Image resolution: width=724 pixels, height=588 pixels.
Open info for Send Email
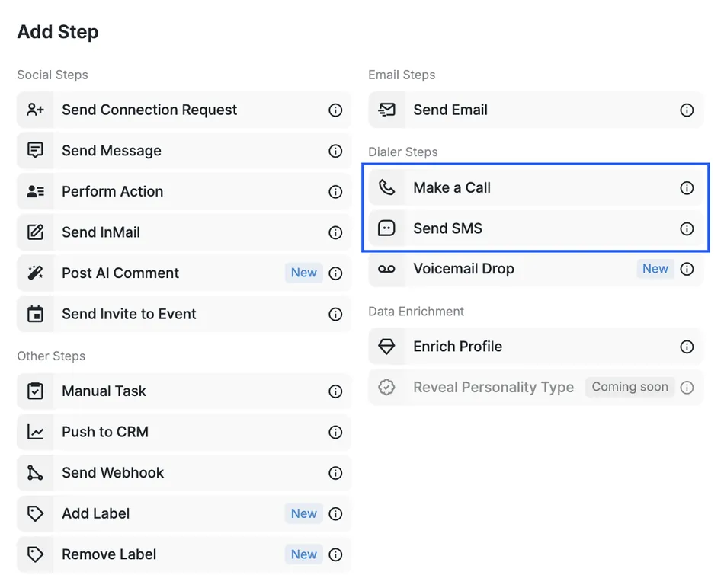click(x=687, y=110)
